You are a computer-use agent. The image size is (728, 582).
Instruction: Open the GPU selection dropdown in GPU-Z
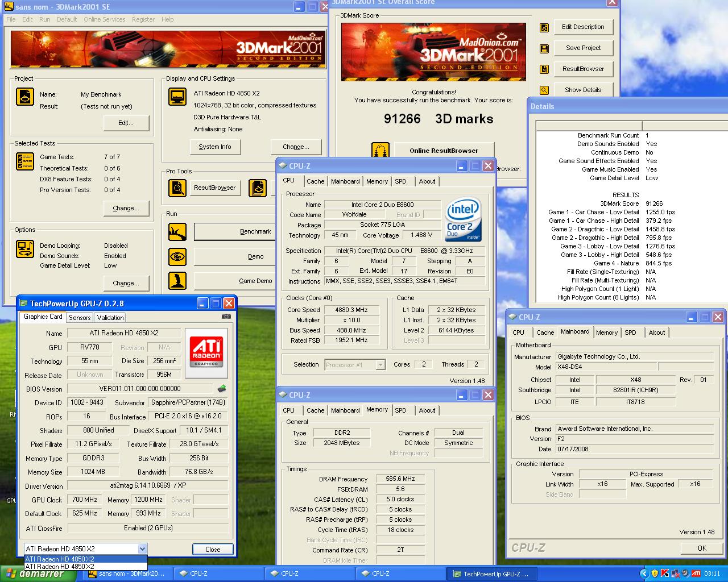(x=142, y=549)
